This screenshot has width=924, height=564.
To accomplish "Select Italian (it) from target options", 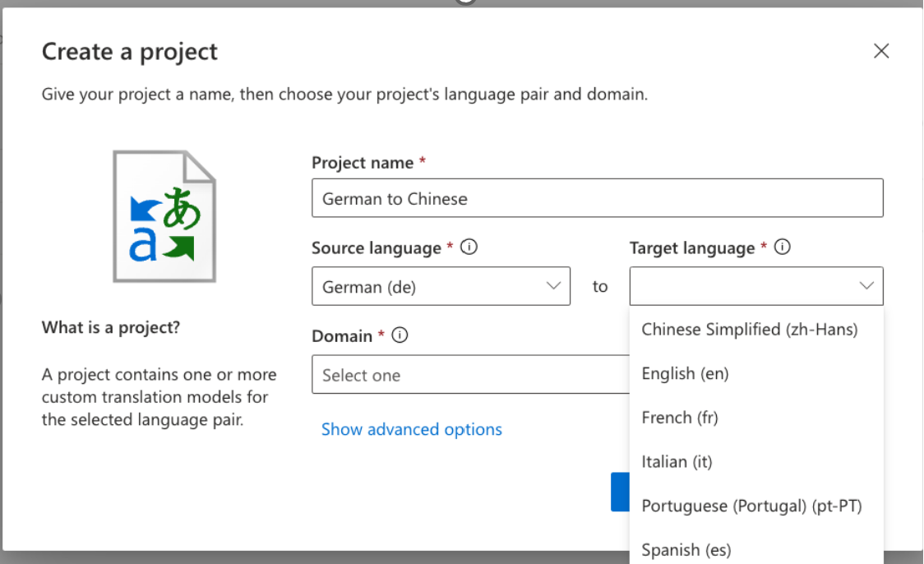I will pyautogui.click(x=677, y=462).
